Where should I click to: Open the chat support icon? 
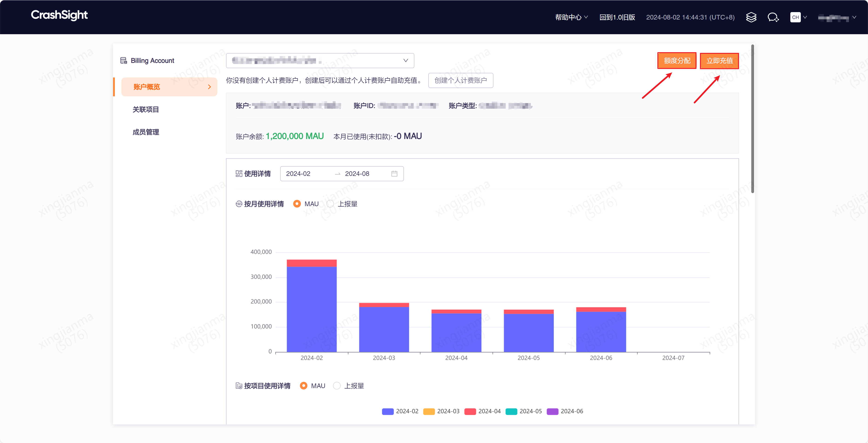pos(773,17)
